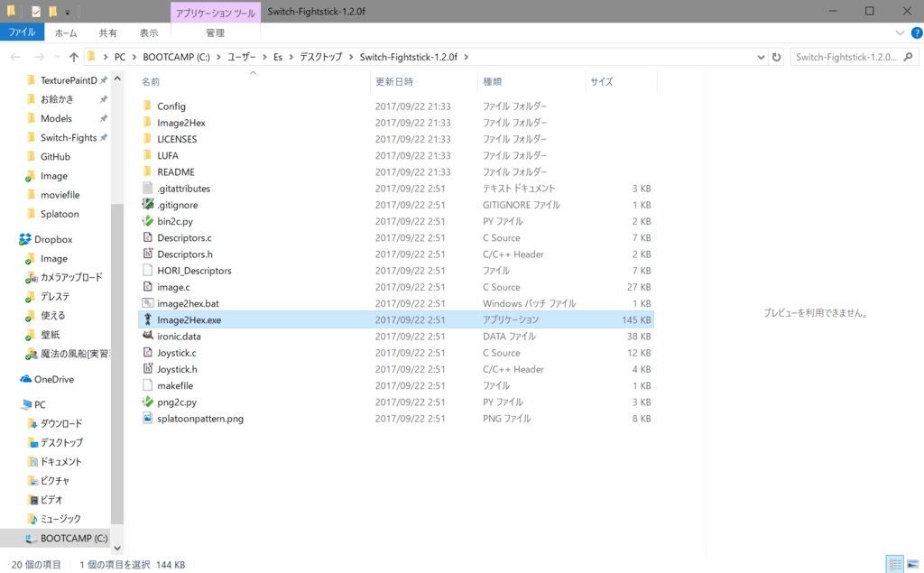
Task: Go back to previous folder
Action: (x=15, y=57)
